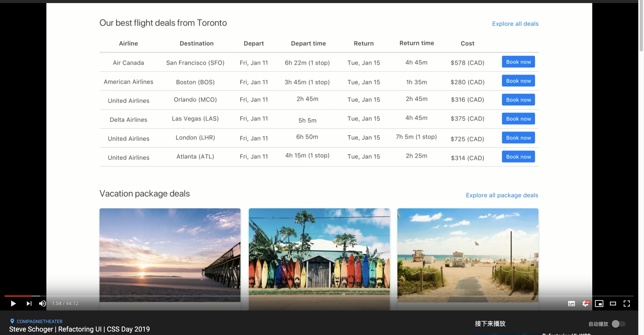Seek along the red video progress bar
Viewport: 644px width, 335px height.
point(18,296)
